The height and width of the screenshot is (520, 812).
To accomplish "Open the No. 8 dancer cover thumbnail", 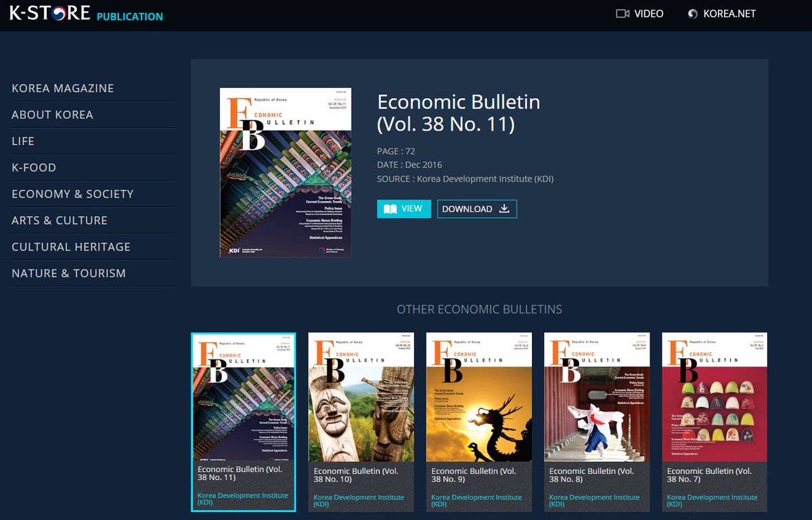I will pos(597,397).
